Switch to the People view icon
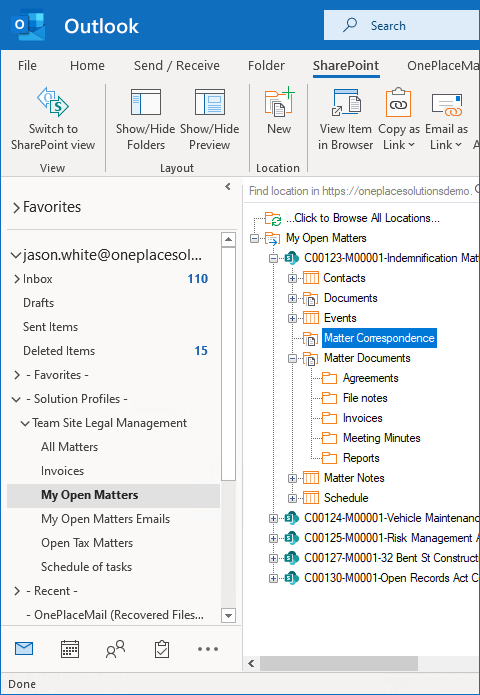This screenshot has height=695, width=480. (x=116, y=649)
